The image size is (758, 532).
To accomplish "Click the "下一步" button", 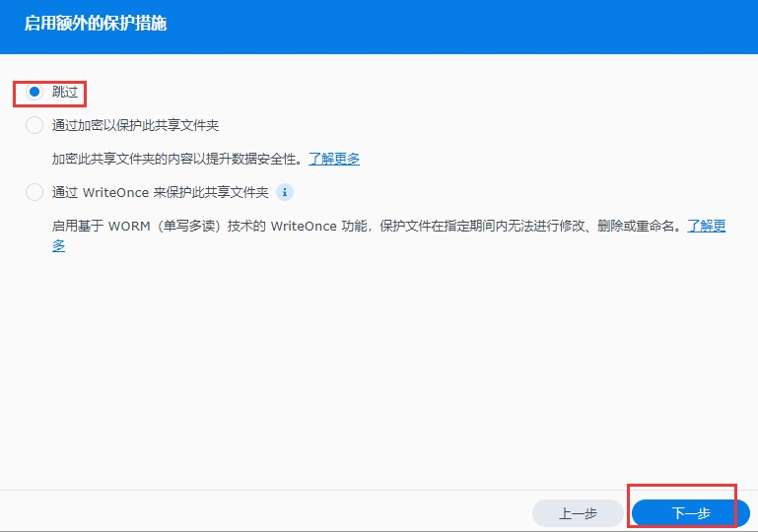I will [690, 513].
